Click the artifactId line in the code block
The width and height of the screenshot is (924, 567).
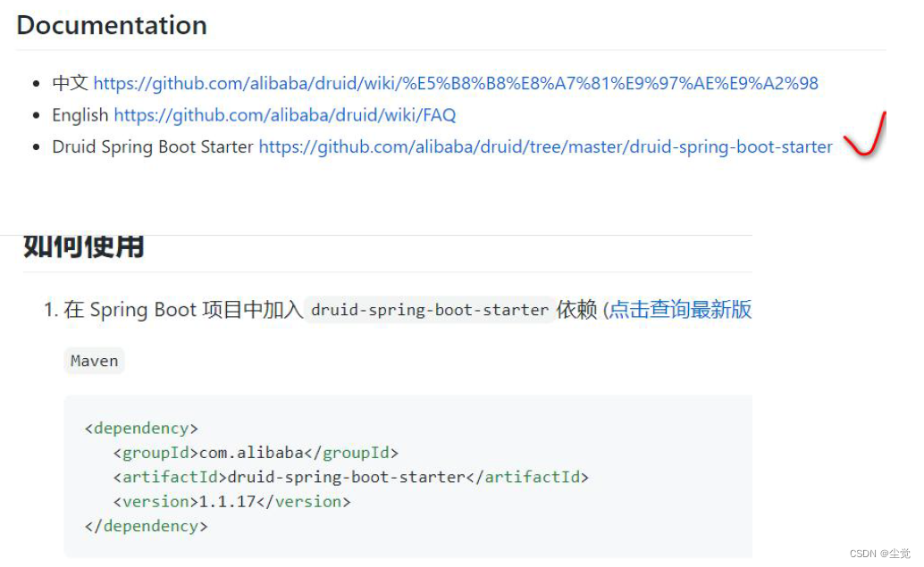[351, 477]
